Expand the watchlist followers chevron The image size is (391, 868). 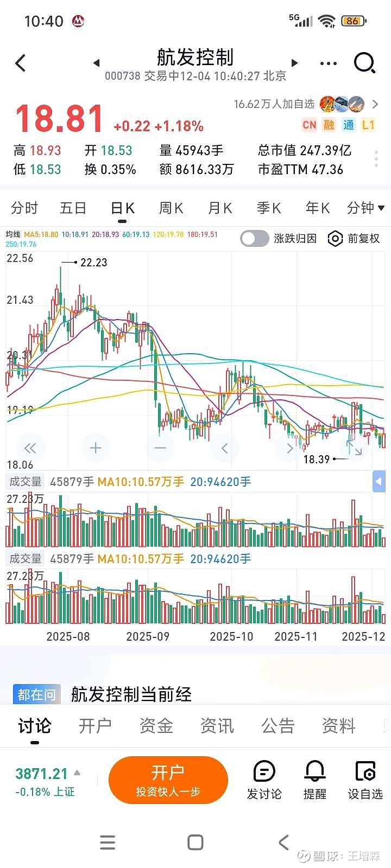point(375,104)
